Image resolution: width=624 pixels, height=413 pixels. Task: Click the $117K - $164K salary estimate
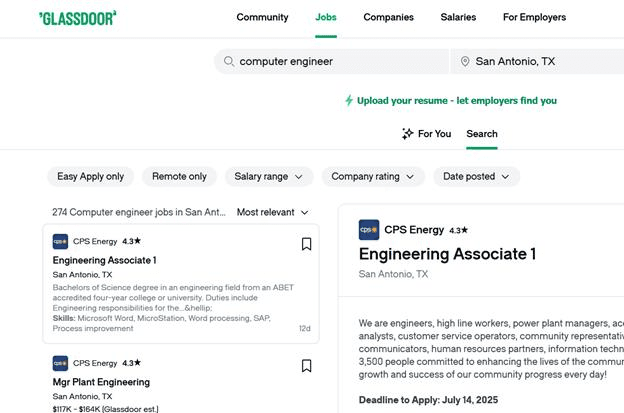tap(105, 409)
